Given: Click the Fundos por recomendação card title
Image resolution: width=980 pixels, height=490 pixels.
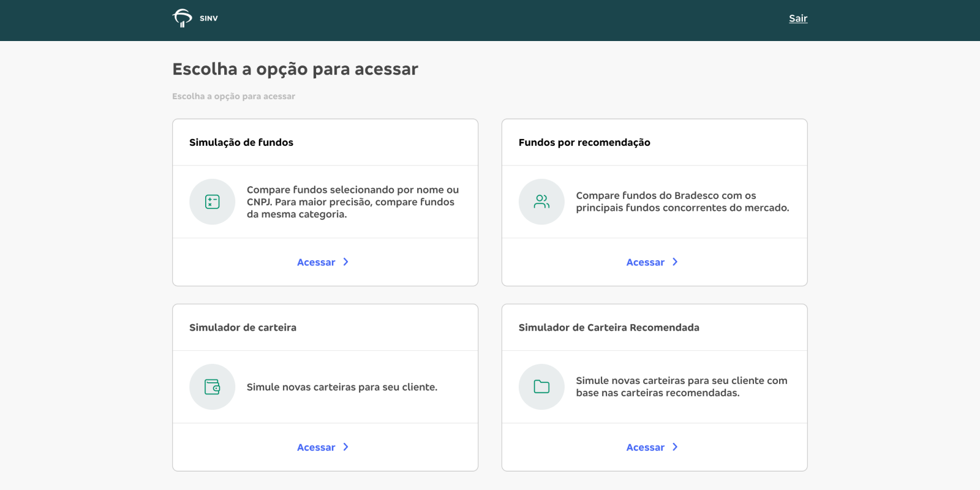Looking at the screenshot, I should tap(584, 142).
